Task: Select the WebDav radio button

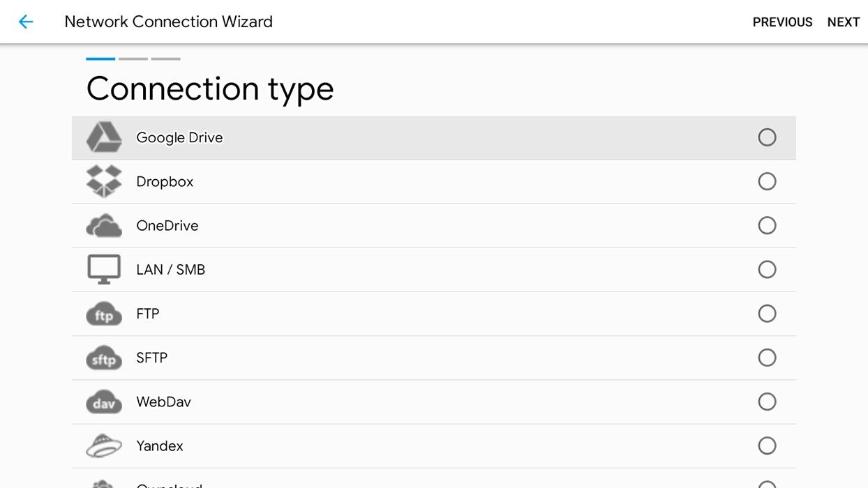Action: point(767,402)
